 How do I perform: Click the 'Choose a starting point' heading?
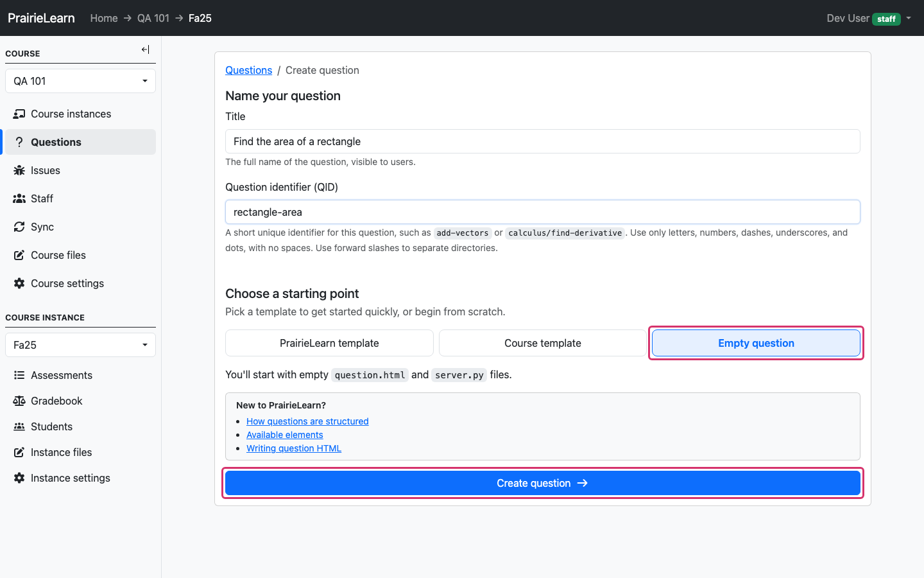tap(292, 293)
